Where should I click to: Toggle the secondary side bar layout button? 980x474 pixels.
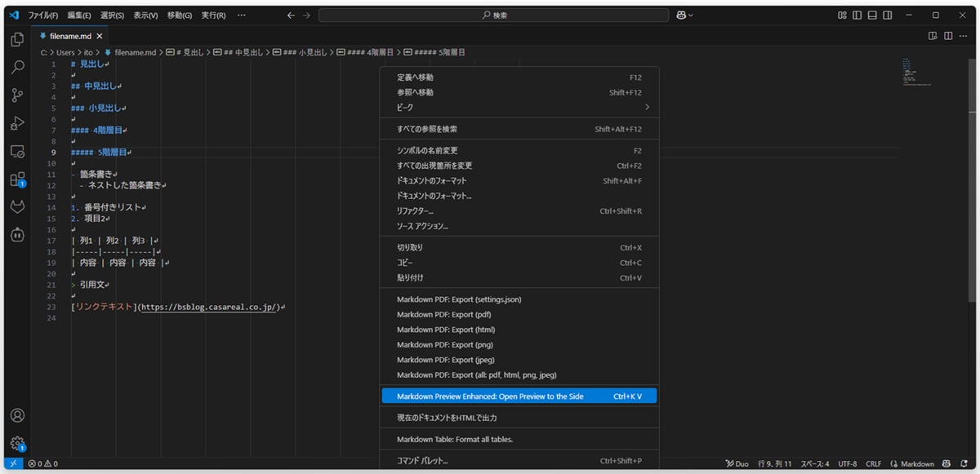(887, 15)
